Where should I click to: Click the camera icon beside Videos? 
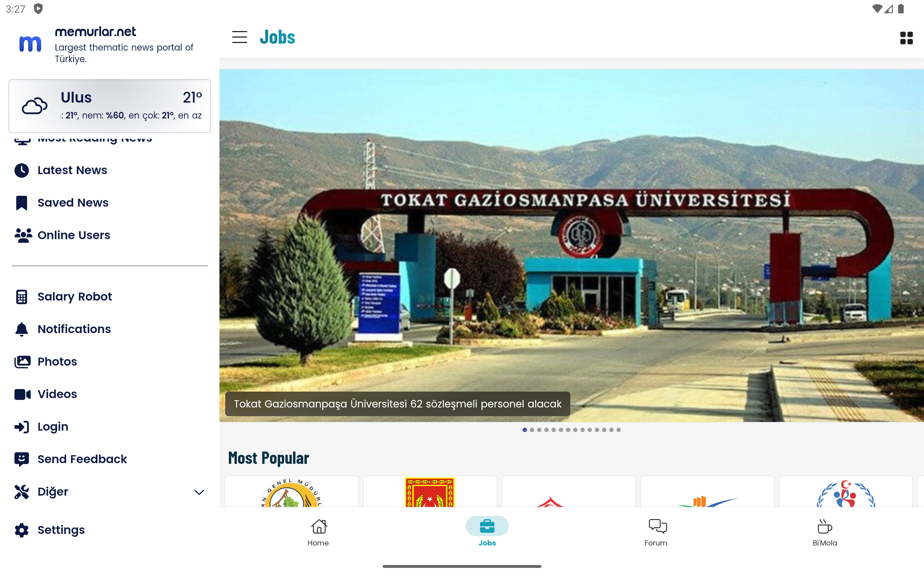(x=22, y=394)
